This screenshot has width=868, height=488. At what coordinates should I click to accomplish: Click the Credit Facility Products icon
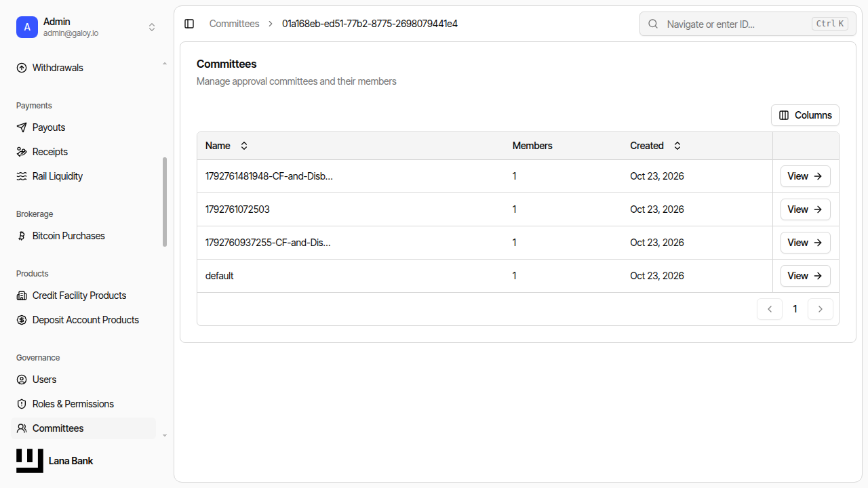coord(22,296)
